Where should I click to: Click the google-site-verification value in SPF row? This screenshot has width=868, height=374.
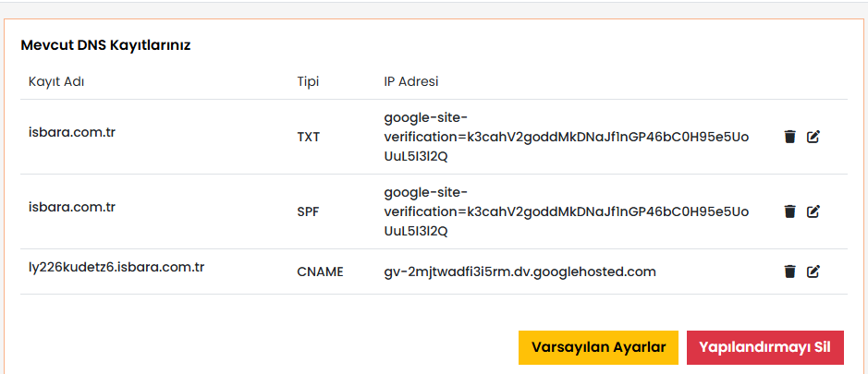coord(567,211)
